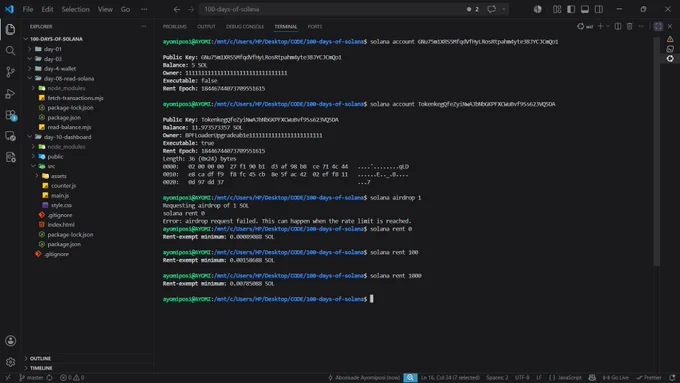Viewport: 680px width, 383px height.
Task: Switch to the Problems tab
Action: pos(174,26)
